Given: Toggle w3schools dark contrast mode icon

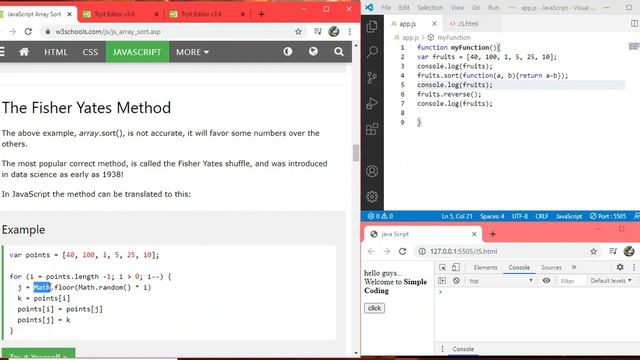Looking at the screenshot, I should (288, 51).
